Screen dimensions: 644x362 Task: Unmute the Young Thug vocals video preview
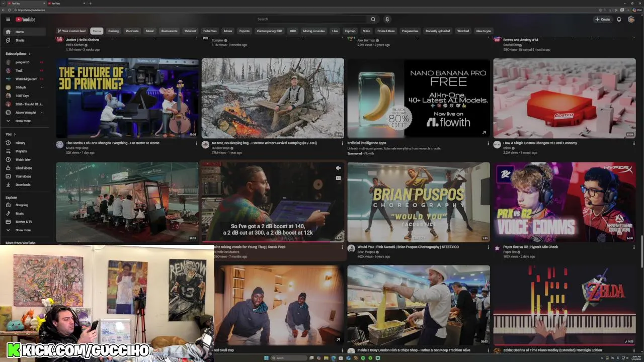[x=338, y=168]
